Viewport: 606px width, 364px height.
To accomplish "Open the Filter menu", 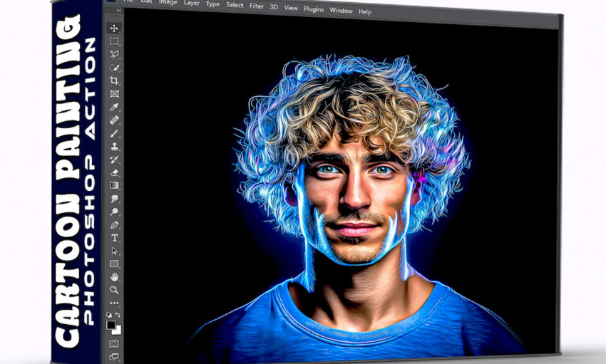I will click(x=257, y=6).
